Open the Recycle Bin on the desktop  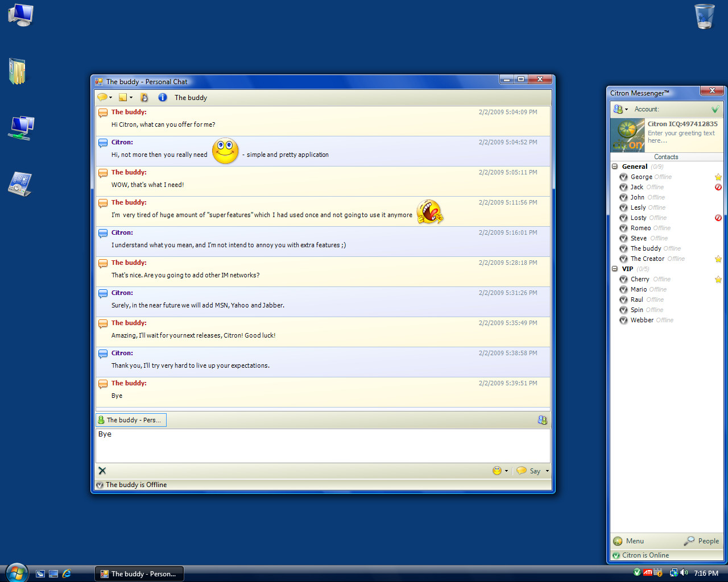click(x=705, y=16)
